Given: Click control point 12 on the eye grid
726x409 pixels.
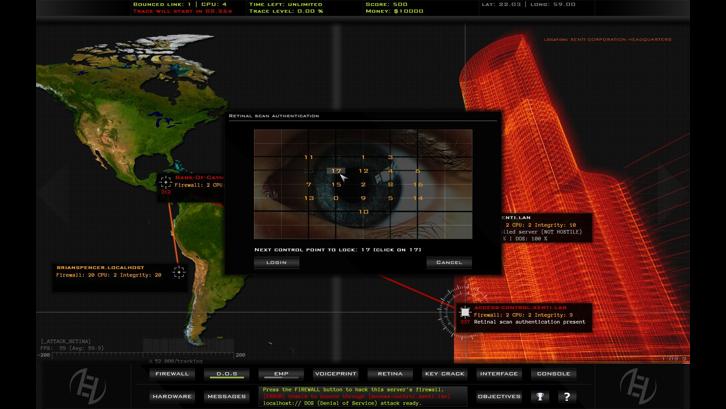Looking at the screenshot, I should [363, 171].
